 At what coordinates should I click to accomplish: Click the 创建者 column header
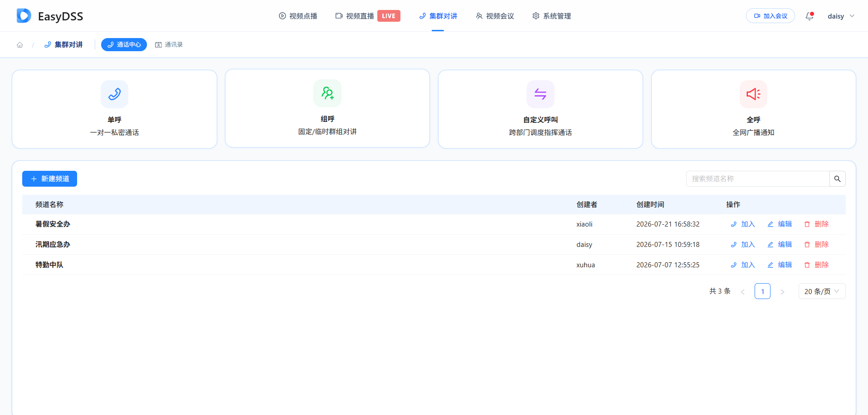tap(587, 204)
